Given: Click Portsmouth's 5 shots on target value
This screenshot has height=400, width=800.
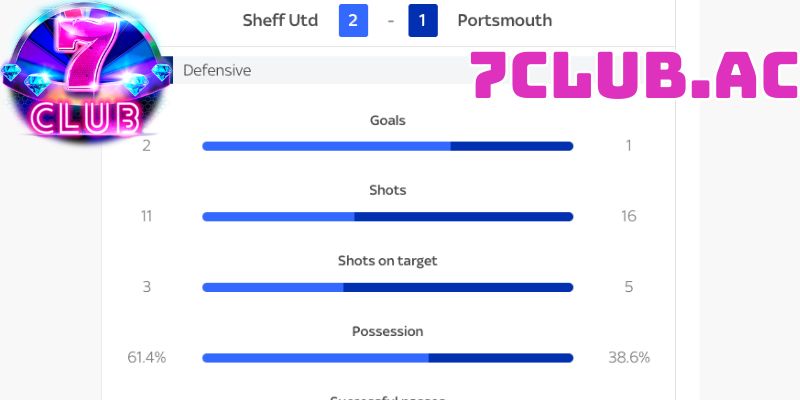Looking at the screenshot, I should (628, 287).
